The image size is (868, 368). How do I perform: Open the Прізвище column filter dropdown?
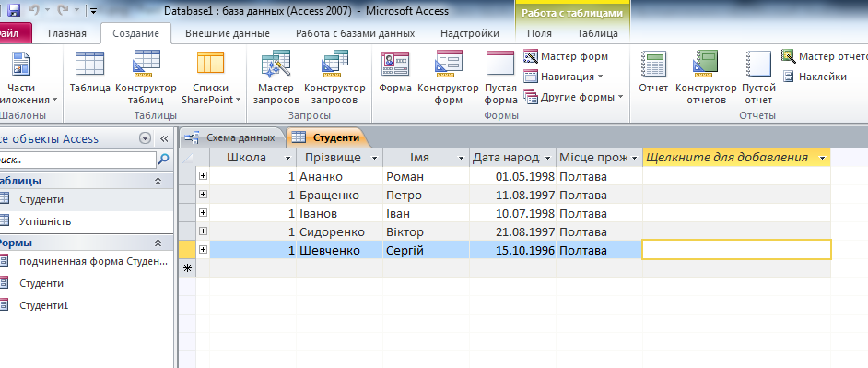[x=374, y=158]
